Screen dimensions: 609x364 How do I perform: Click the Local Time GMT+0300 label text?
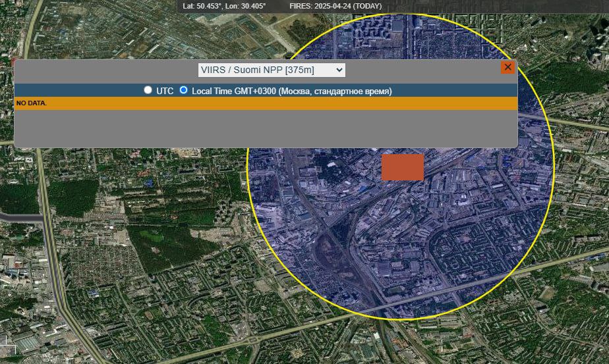tap(292, 91)
